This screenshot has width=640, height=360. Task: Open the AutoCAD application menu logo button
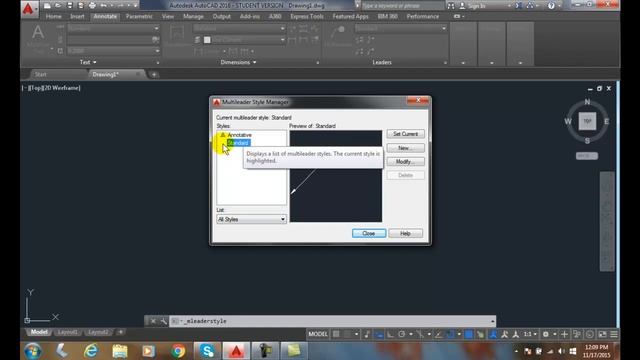29,9
